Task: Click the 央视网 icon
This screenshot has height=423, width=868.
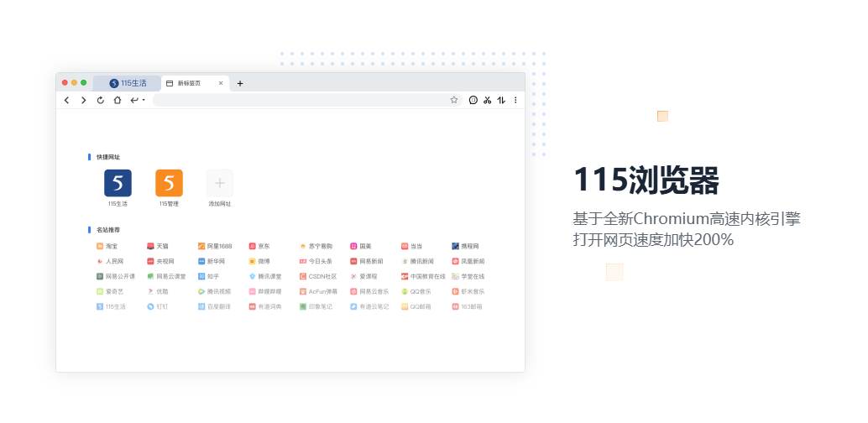Action: (x=150, y=261)
